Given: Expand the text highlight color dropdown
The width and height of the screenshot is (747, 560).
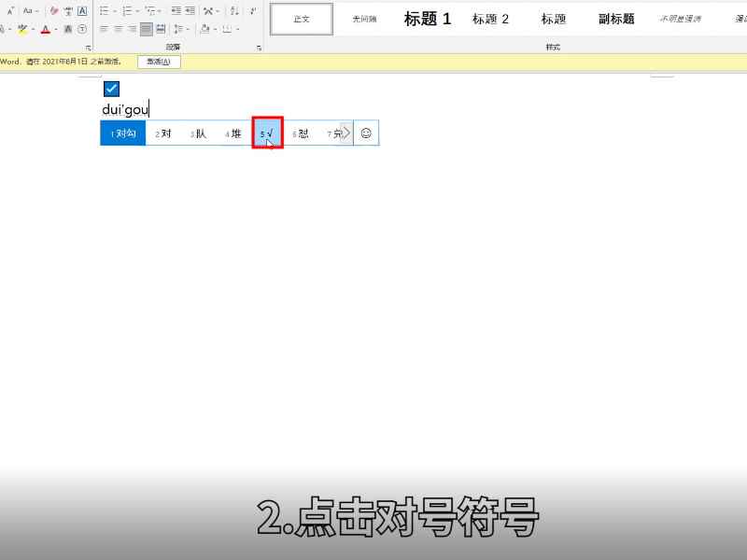Looking at the screenshot, I should [33, 29].
